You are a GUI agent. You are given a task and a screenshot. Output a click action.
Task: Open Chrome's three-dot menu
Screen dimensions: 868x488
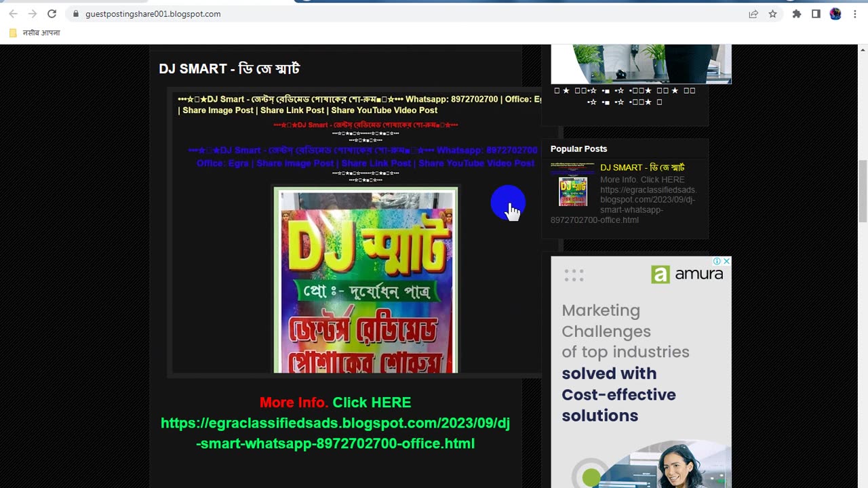(854, 14)
